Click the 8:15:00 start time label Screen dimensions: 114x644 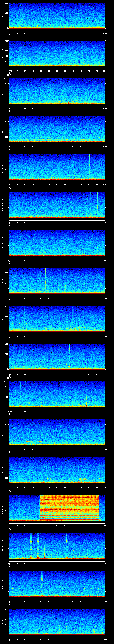coord(9,71)
